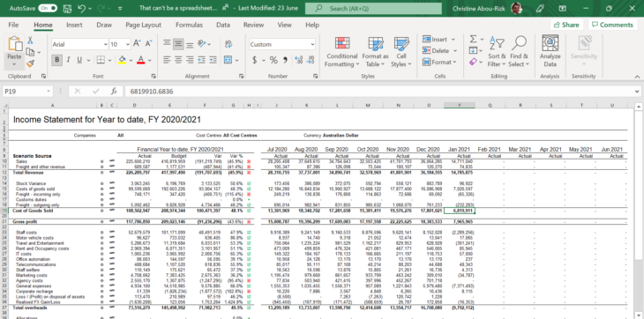The image size is (644, 319).
Task: Switch to the Data tab
Action: 223,25
